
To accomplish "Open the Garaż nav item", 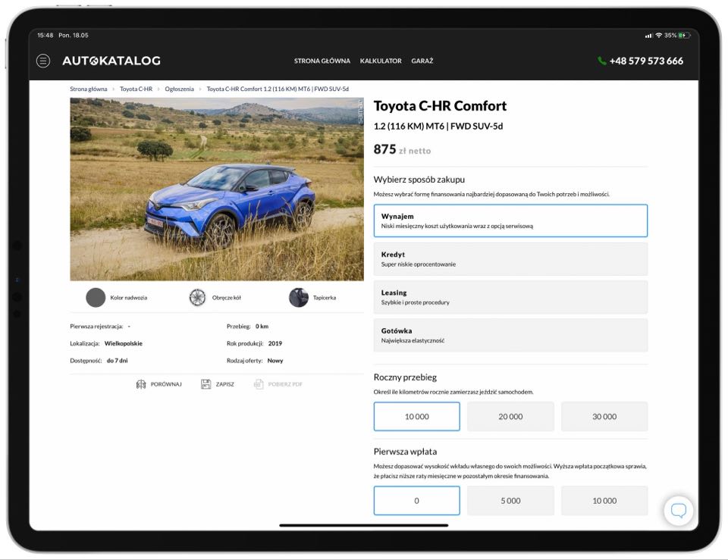I will [x=422, y=61].
